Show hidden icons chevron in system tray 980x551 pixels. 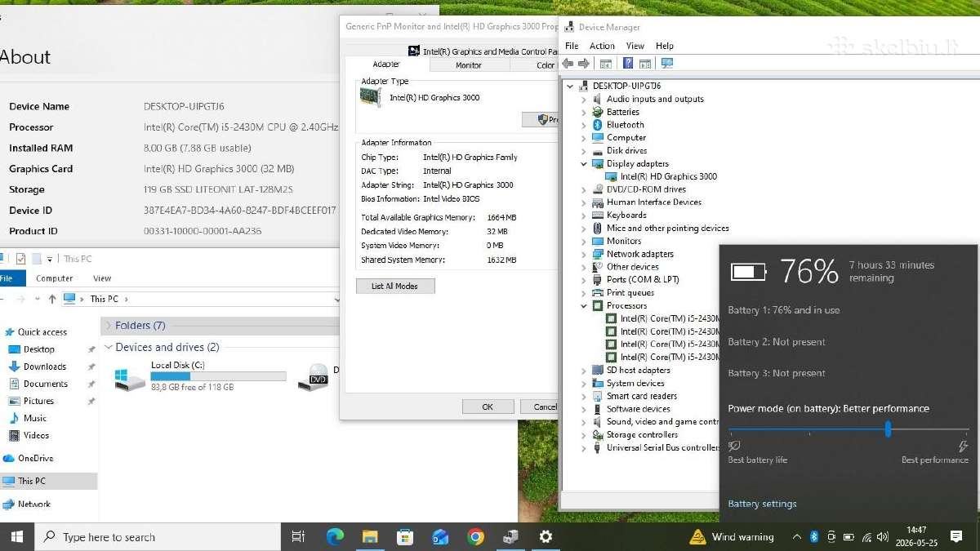(796, 536)
